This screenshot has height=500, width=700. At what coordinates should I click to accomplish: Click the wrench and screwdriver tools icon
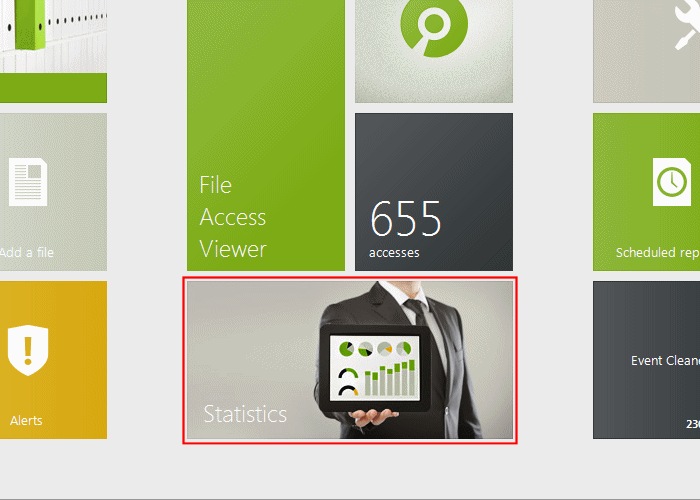click(686, 25)
